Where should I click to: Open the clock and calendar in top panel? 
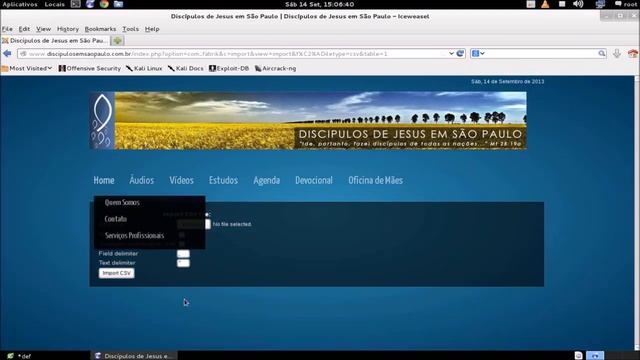point(320,4)
